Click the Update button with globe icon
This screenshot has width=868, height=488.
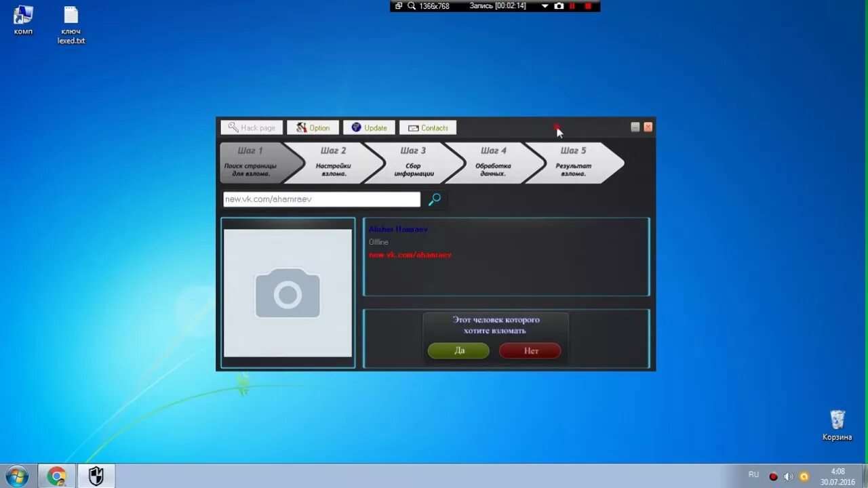pos(369,127)
